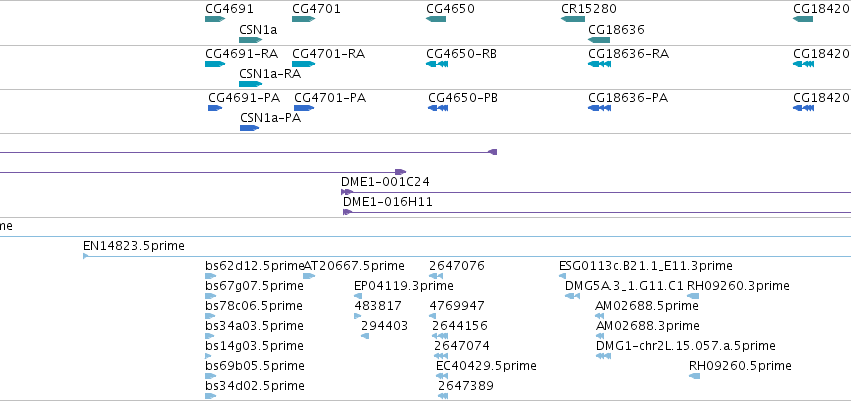851x401 pixels.
Task: Pick the CSN1a-PA protein feature
Action: coord(250,128)
